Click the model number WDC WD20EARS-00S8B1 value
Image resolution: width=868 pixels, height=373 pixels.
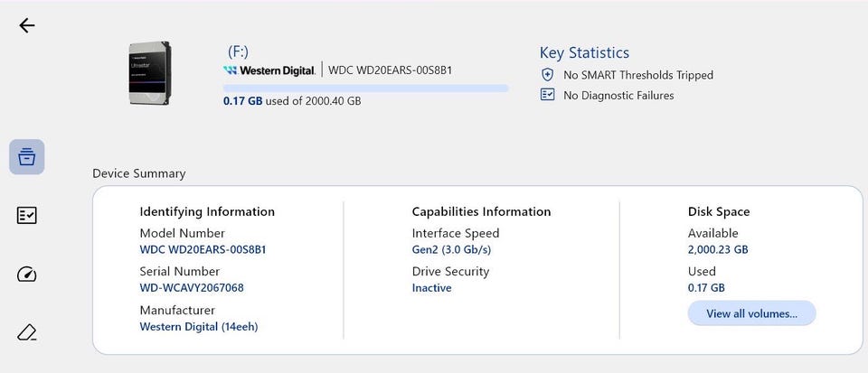point(203,250)
